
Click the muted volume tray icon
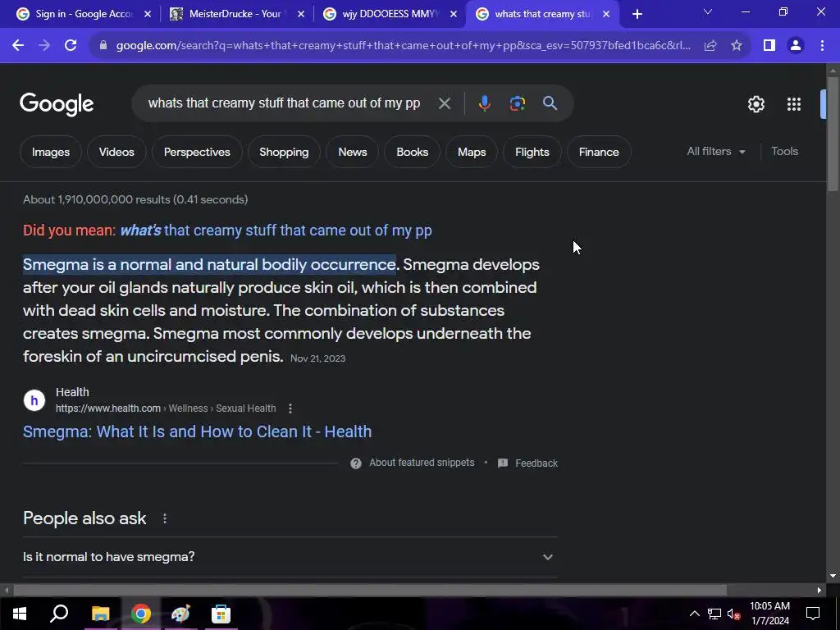point(733,614)
